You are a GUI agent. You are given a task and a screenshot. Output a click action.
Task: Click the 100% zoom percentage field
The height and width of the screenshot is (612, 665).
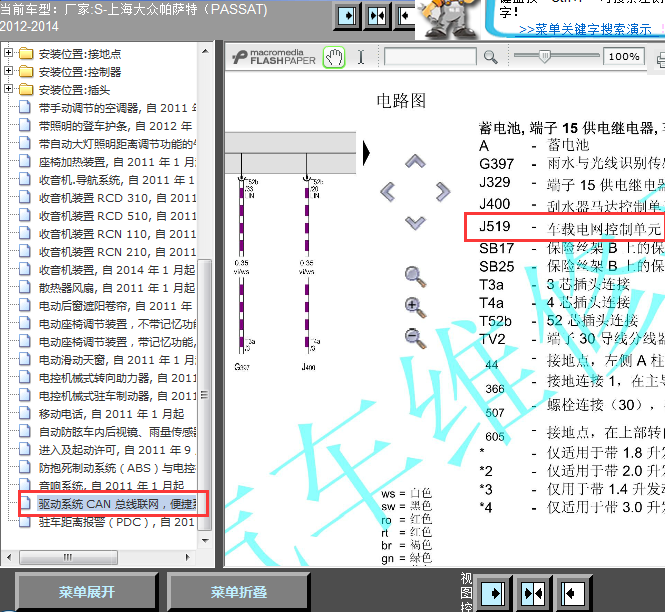[624, 56]
